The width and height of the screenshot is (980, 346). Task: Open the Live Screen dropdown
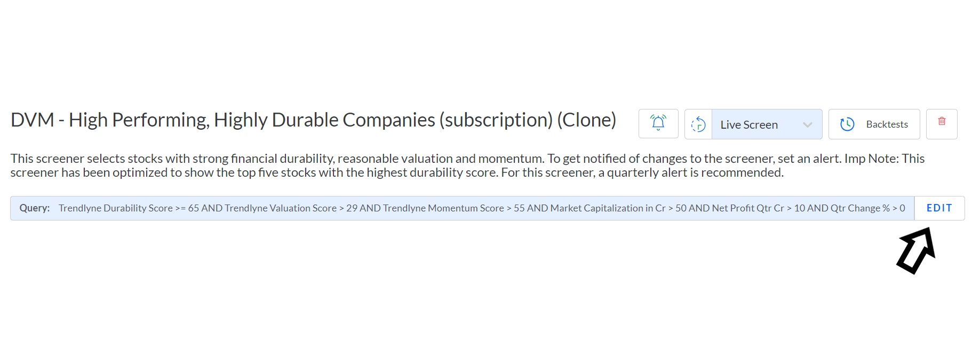(x=767, y=124)
